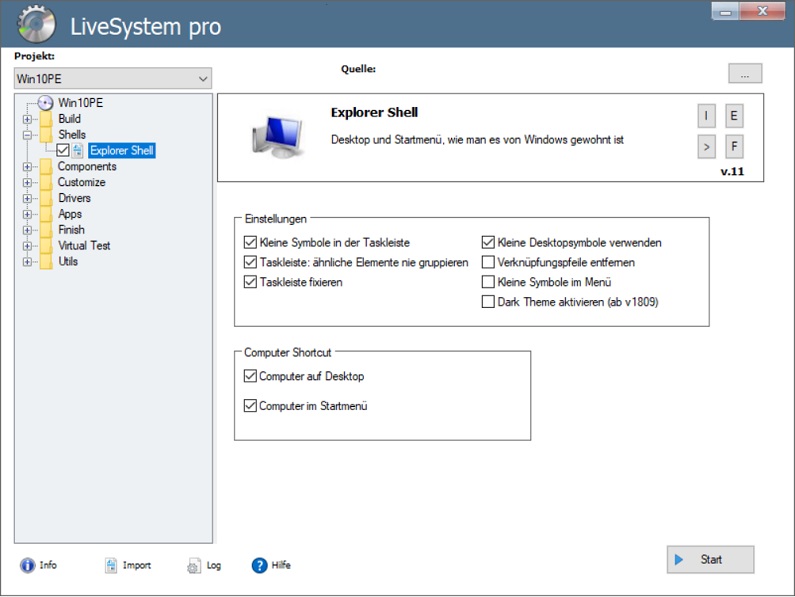Expand the Virtual Test tree node
This screenshot has width=795, height=597.
27,246
